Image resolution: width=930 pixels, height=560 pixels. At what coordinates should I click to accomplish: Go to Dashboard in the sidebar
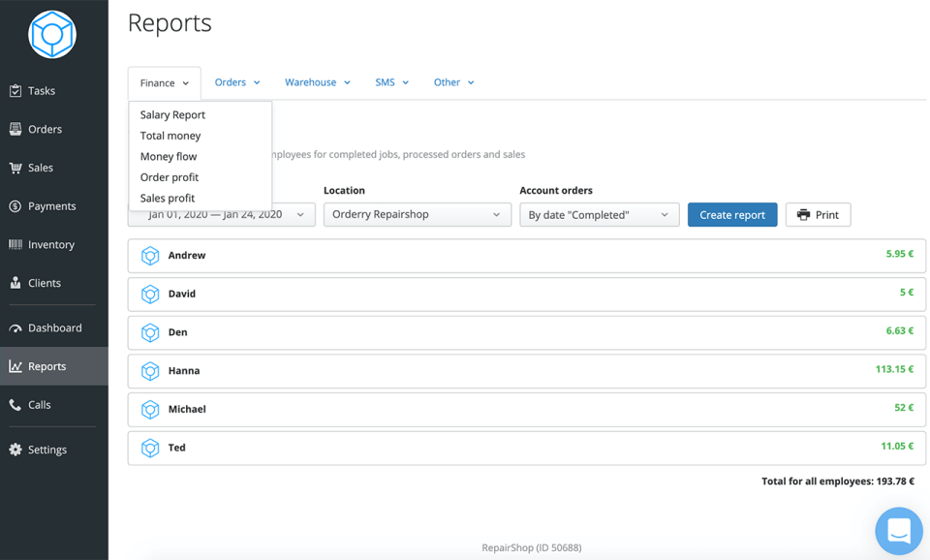55,328
